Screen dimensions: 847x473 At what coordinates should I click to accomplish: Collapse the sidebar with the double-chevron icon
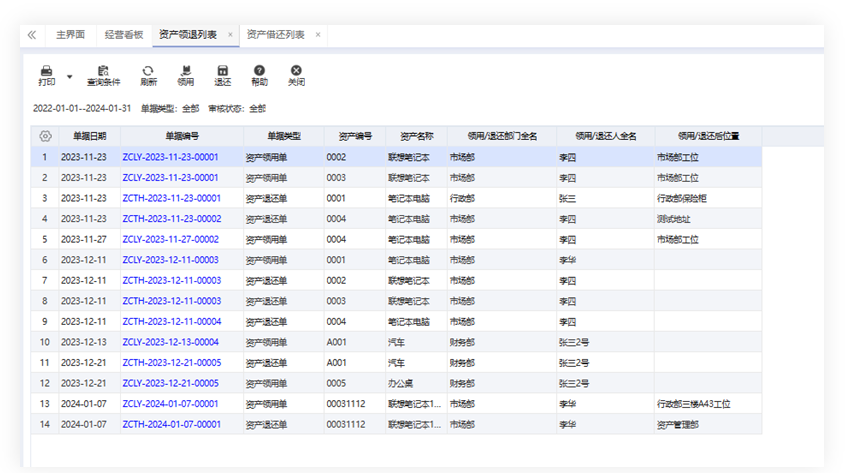pos(31,35)
